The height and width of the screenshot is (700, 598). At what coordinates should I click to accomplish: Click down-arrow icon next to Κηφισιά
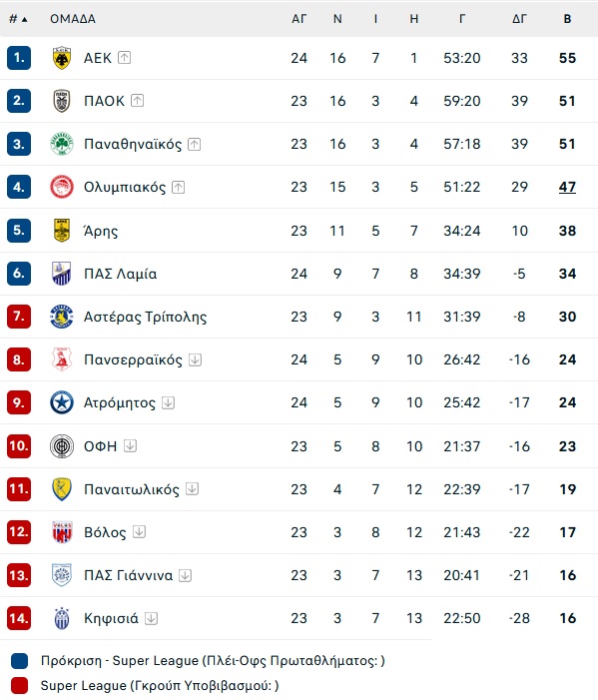[152, 618]
